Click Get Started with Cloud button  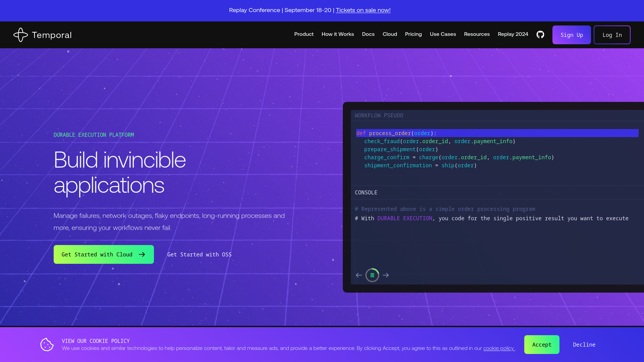(x=104, y=254)
